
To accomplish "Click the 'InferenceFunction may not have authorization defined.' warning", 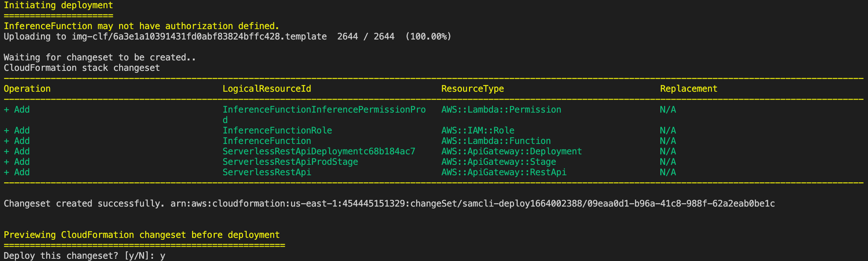I will pyautogui.click(x=141, y=26).
